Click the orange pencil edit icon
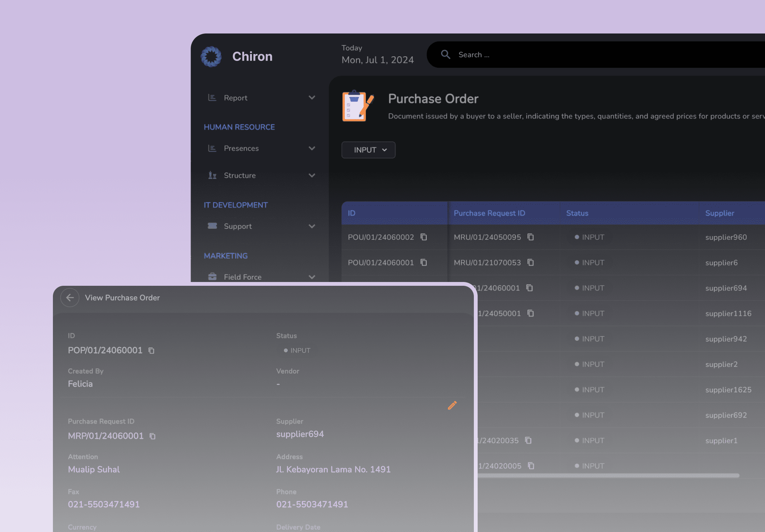 (x=452, y=406)
